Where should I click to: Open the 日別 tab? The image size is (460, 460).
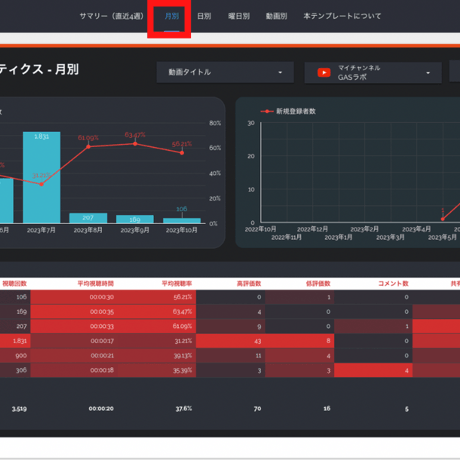204,16
